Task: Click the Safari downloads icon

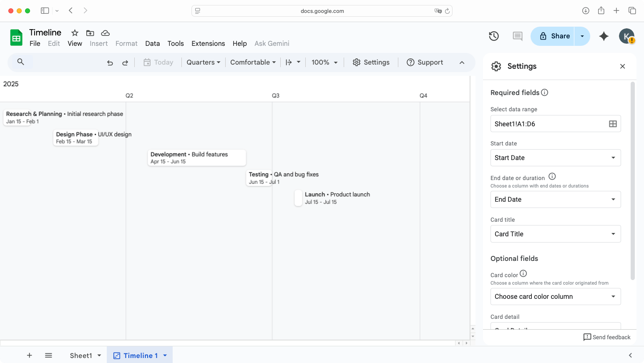Action: [x=586, y=10]
